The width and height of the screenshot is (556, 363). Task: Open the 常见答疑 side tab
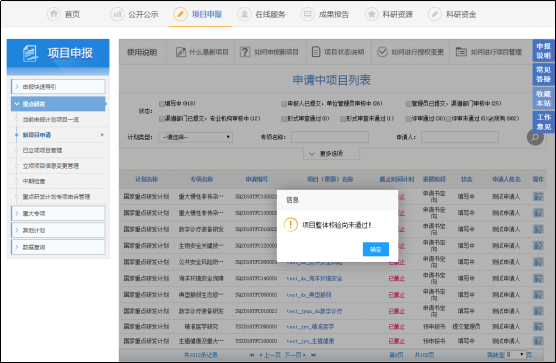[x=543, y=74]
